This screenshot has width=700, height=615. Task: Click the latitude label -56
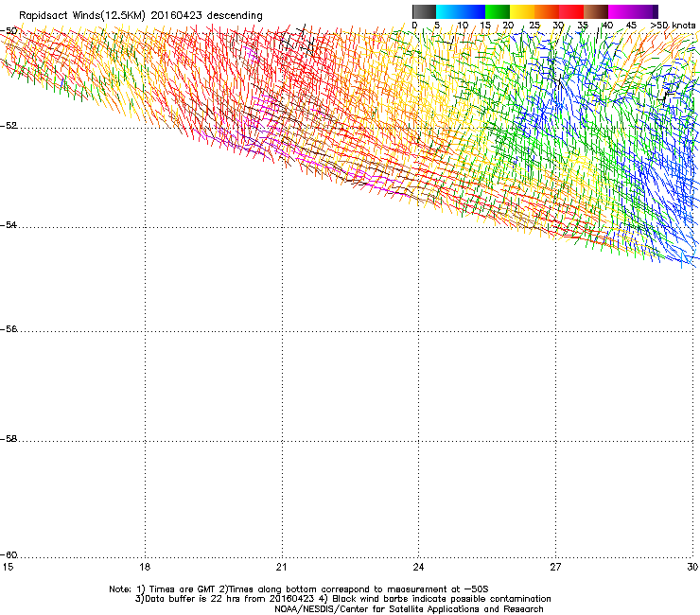[9, 329]
